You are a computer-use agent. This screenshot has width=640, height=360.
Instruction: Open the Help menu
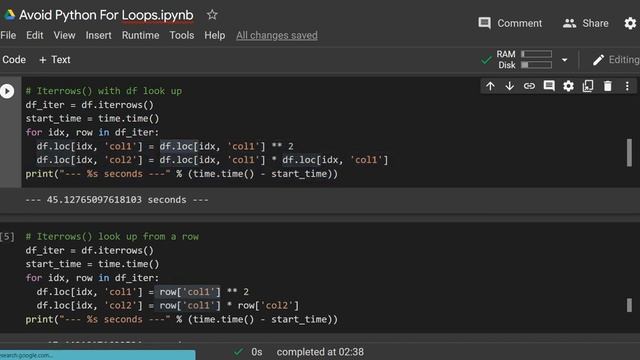point(215,36)
